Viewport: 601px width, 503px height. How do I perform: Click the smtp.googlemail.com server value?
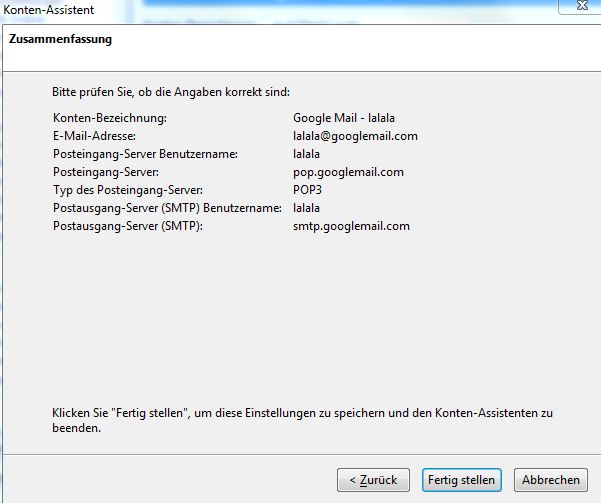pos(351,226)
